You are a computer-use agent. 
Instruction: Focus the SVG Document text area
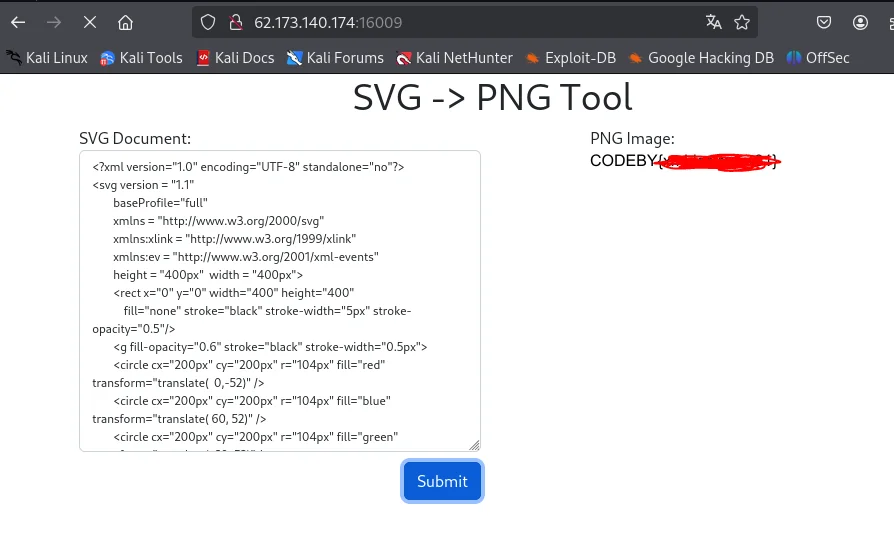pos(280,301)
